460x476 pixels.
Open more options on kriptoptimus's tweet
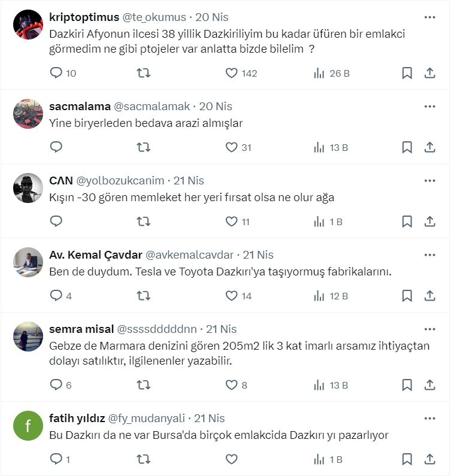pos(429,17)
